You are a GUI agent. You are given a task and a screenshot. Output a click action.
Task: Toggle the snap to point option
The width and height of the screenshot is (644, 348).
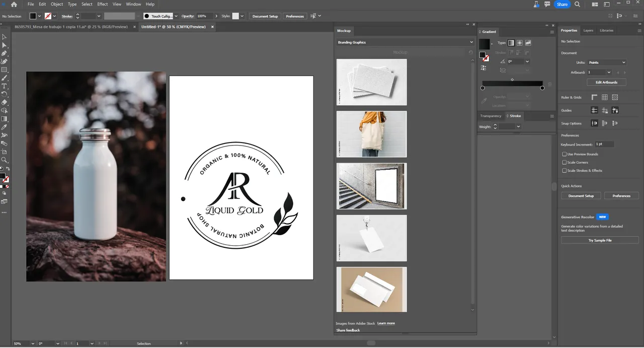pos(594,123)
